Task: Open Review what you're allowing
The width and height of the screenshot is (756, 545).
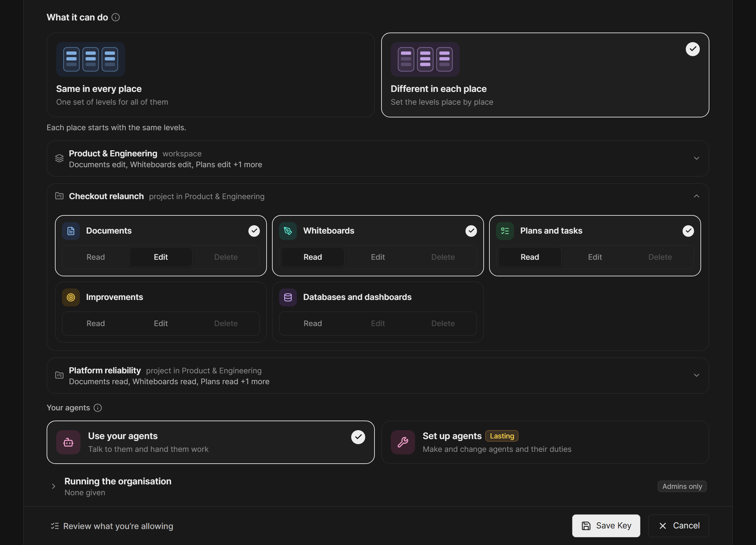Action: 112,526
